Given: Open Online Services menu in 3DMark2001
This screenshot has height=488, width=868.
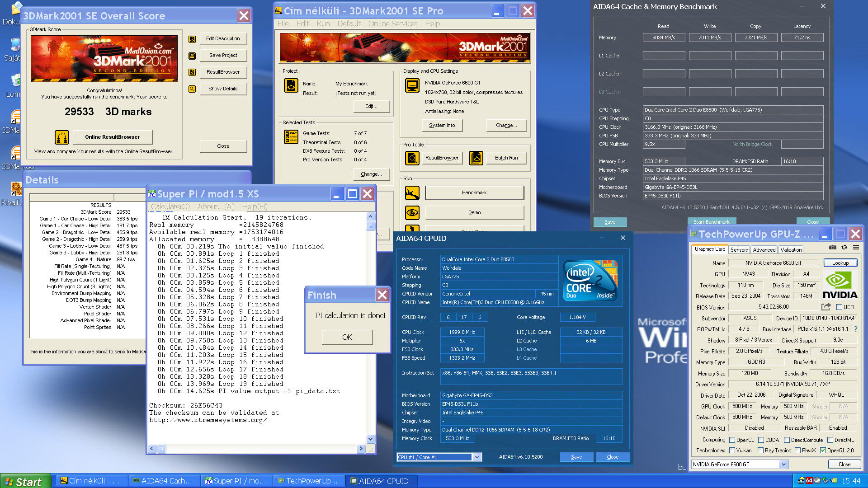Looking at the screenshot, I should 392,24.
